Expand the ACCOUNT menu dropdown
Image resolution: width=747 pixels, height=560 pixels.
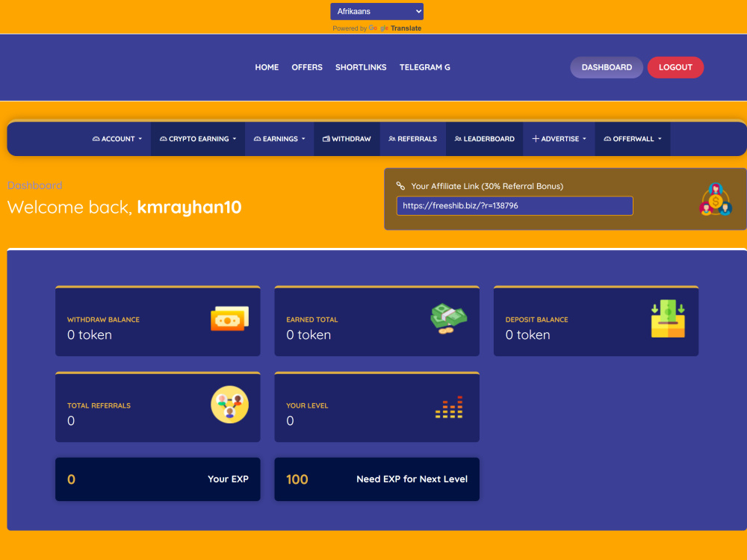pyautogui.click(x=117, y=139)
